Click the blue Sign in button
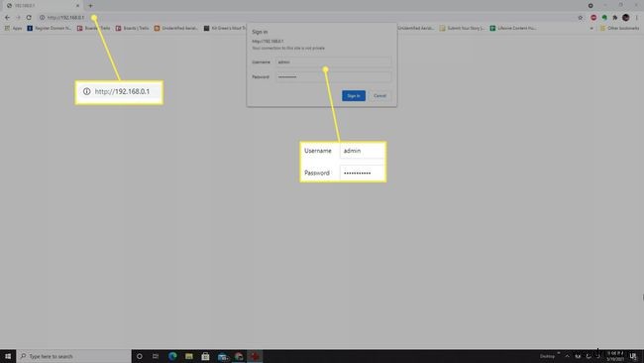 click(354, 96)
